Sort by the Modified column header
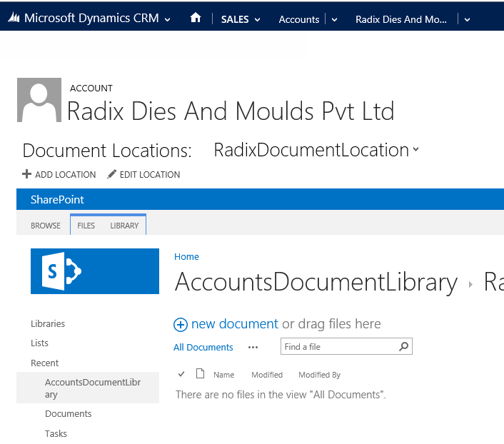Viewport: 504px width, 444px height. tap(267, 375)
